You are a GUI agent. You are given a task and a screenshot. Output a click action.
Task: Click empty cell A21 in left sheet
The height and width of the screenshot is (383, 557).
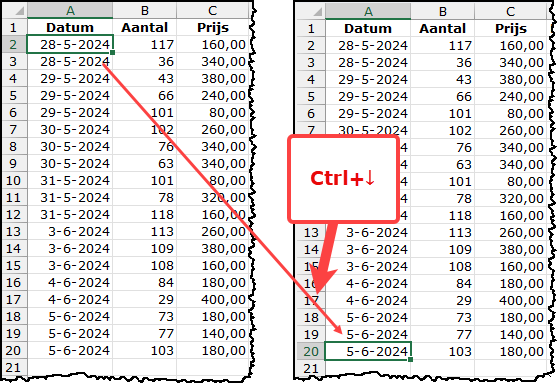[x=70, y=367]
